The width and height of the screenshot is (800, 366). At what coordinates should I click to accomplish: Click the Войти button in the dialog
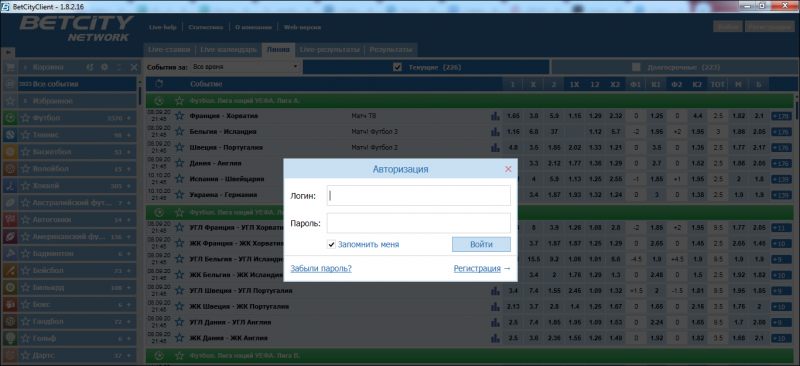pyautogui.click(x=481, y=245)
